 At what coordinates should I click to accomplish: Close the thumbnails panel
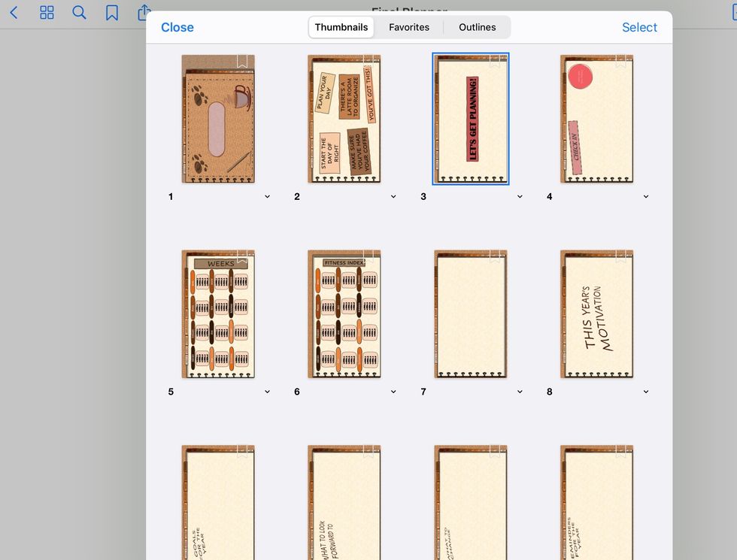tap(177, 27)
